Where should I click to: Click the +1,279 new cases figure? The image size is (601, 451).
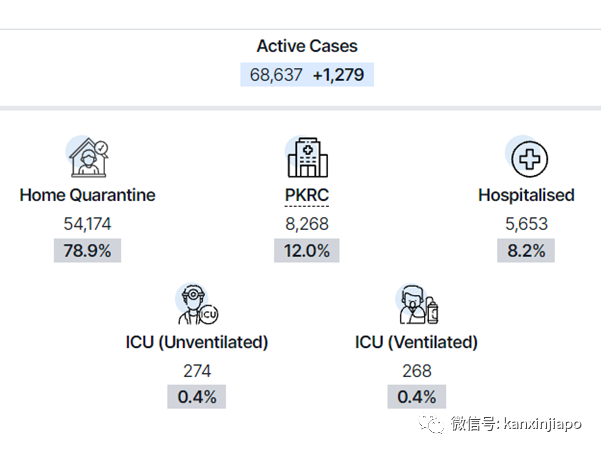[338, 75]
